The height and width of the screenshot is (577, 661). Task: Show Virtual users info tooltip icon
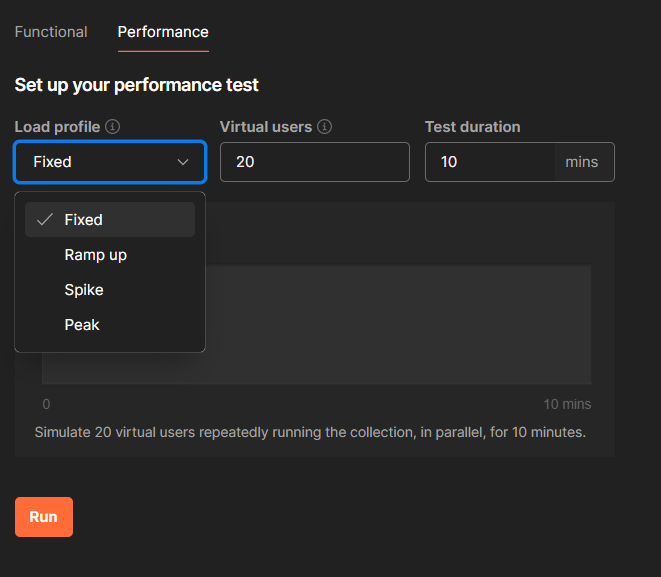point(324,126)
